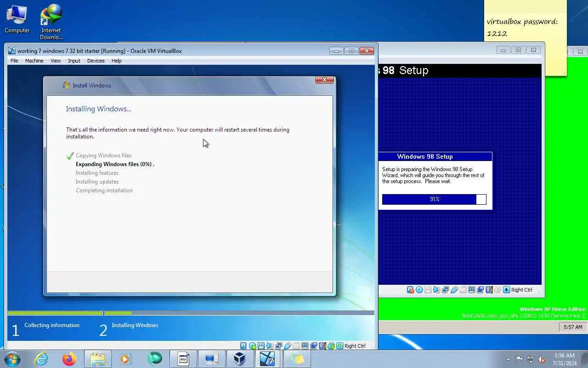The width and height of the screenshot is (588, 368).
Task: Click 'Copying Windows files' step text
Action: click(103, 155)
